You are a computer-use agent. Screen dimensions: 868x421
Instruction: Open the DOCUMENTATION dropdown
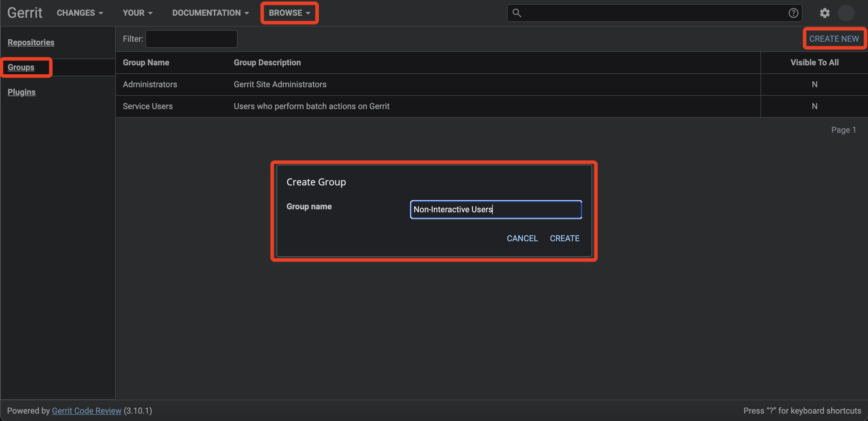point(211,13)
